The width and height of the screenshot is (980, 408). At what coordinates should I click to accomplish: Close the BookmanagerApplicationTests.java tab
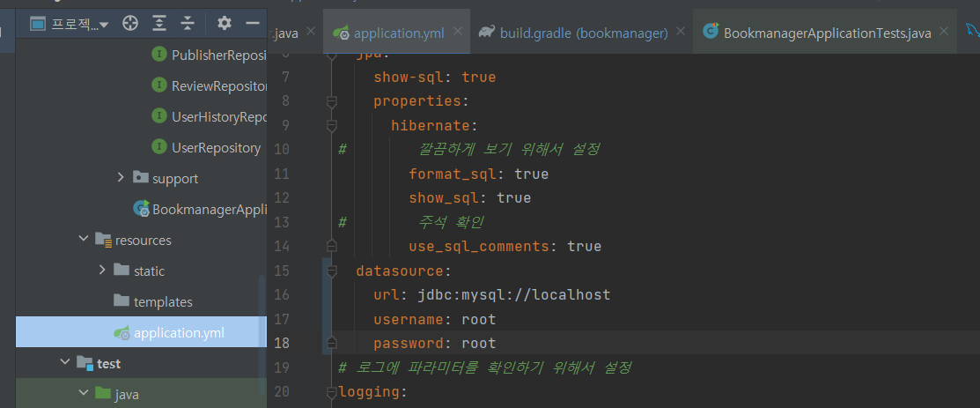[945, 31]
